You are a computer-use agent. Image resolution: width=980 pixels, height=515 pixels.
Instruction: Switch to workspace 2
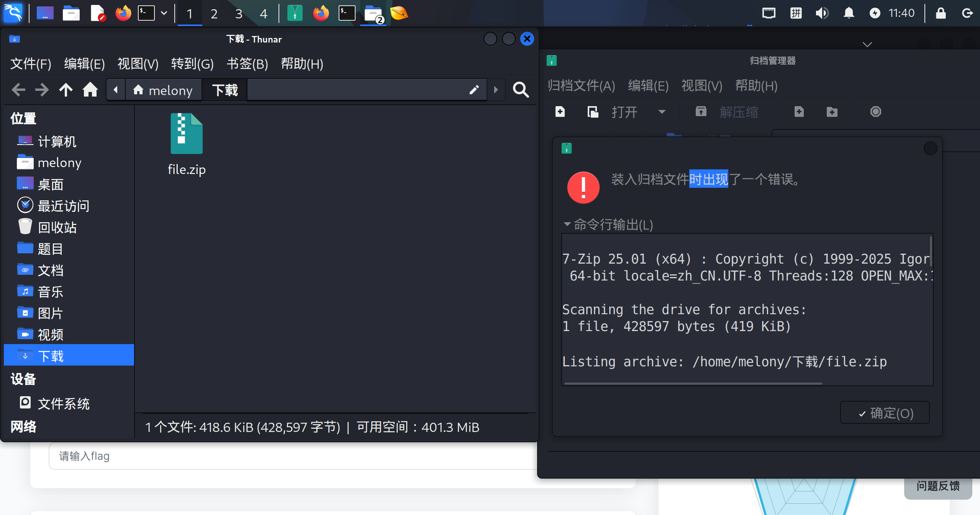coord(214,14)
